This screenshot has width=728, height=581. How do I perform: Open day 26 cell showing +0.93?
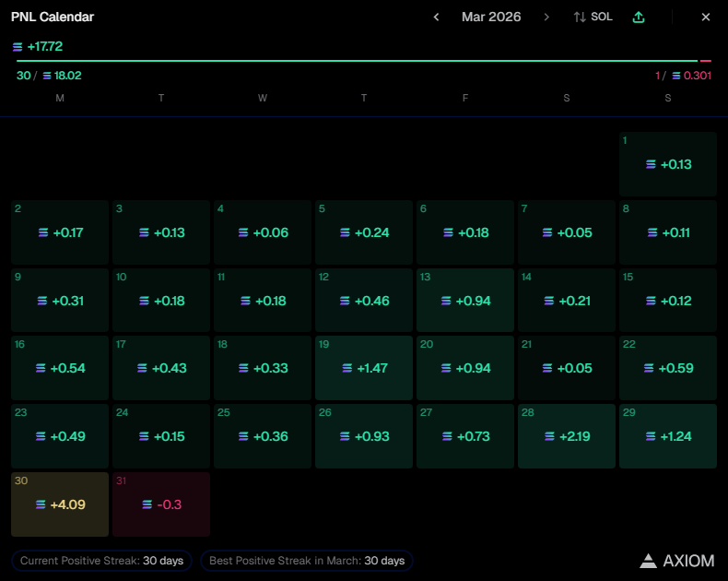pyautogui.click(x=364, y=436)
